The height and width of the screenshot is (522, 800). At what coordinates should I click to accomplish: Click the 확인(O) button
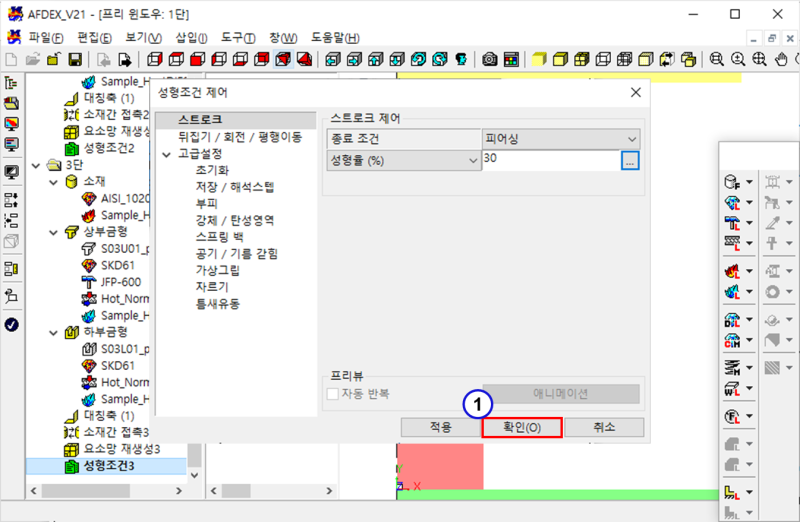pyautogui.click(x=521, y=427)
